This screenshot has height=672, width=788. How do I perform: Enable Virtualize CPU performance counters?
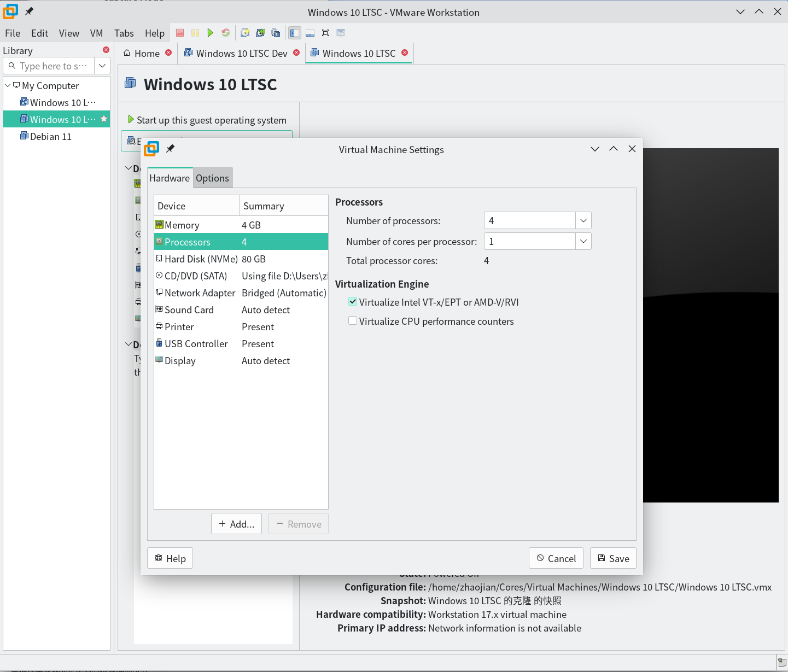[353, 321]
